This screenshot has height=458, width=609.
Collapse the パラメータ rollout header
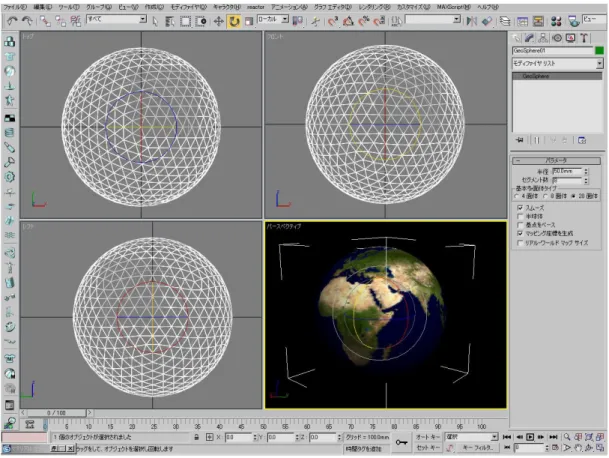[x=556, y=160]
